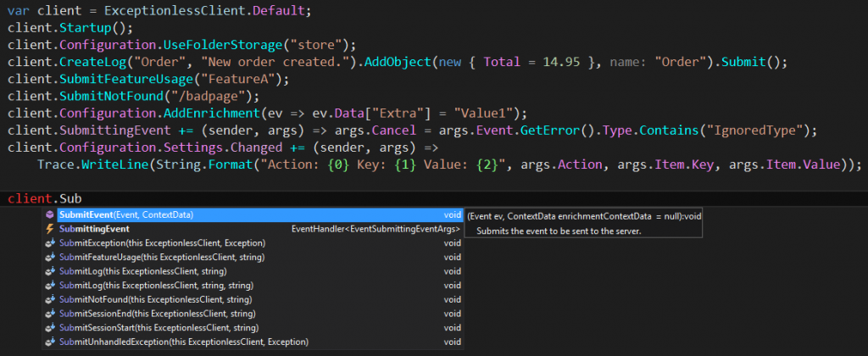Click the "FeatureA" string literal

(x=237, y=79)
